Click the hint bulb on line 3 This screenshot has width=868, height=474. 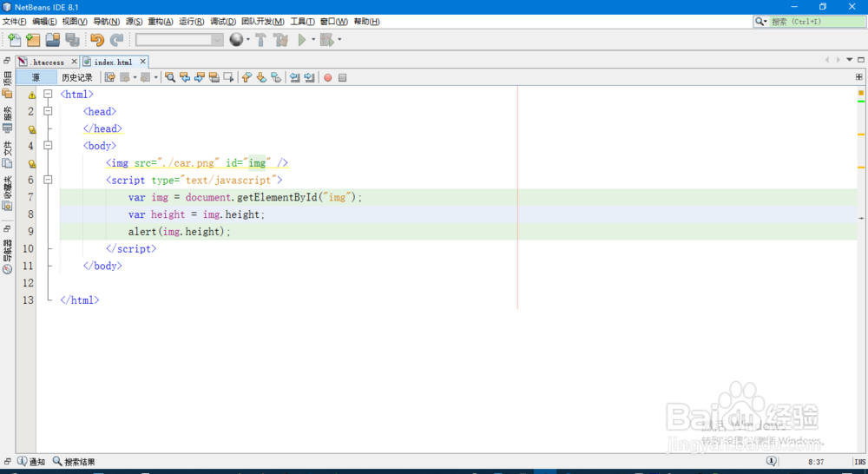(x=32, y=129)
